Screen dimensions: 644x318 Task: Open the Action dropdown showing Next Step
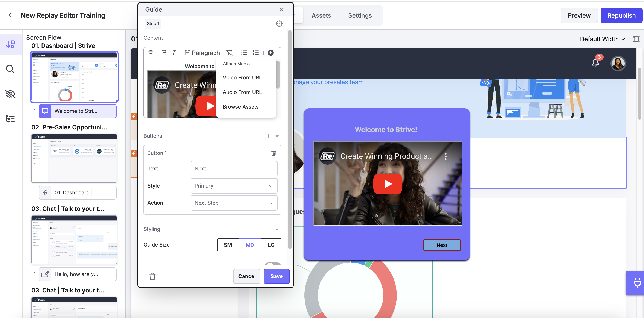point(234,203)
